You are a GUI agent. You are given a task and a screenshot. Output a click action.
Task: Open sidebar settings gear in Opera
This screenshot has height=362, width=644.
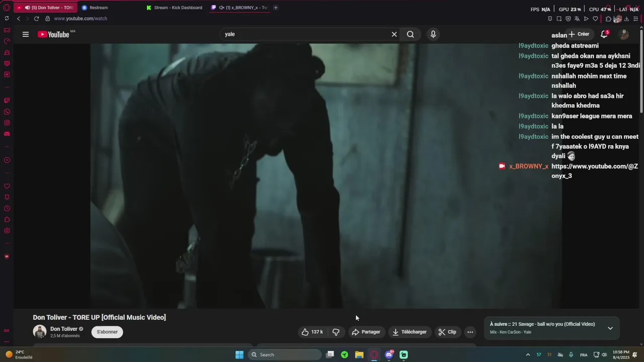click(7, 231)
